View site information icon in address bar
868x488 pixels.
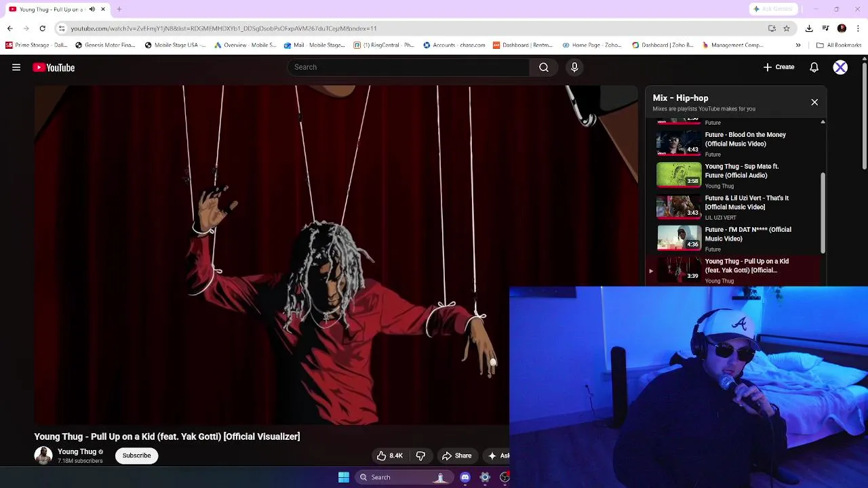pyautogui.click(x=62, y=28)
